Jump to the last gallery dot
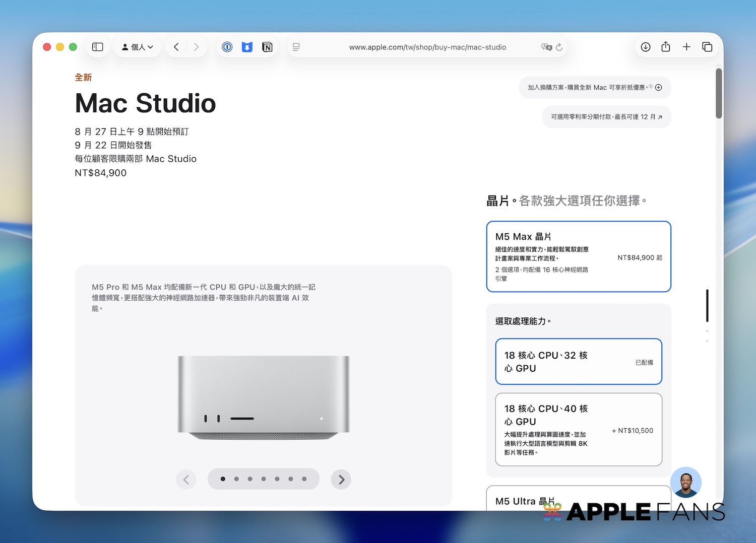The image size is (756, 543). (304, 479)
